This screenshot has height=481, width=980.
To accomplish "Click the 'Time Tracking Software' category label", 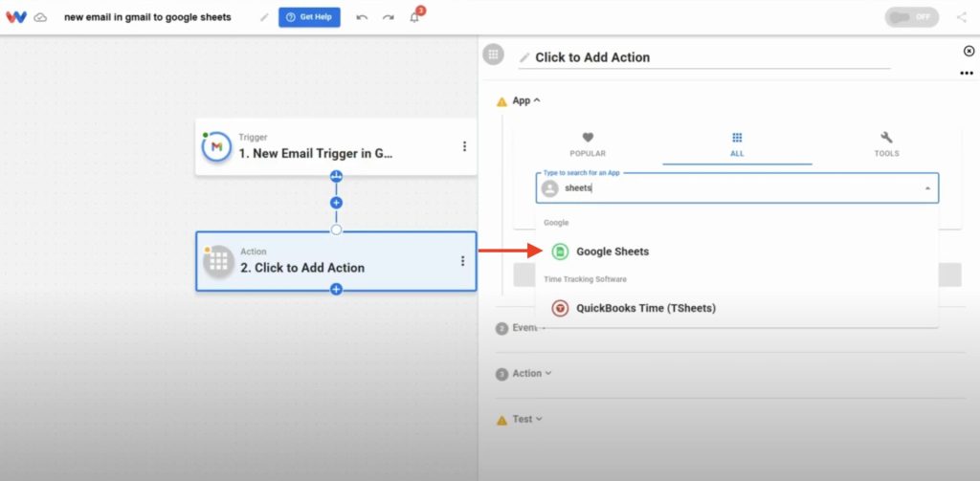I will tap(585, 279).
